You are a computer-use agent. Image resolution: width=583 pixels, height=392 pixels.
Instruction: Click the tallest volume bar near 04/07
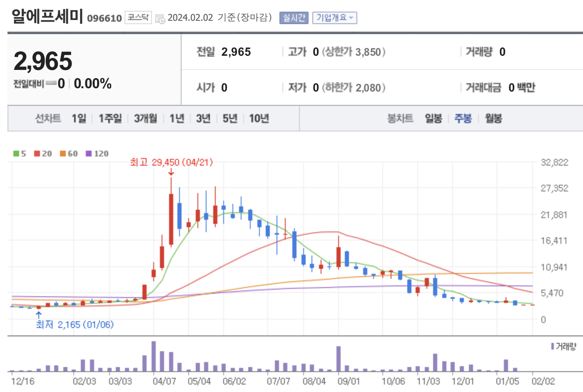(154, 356)
